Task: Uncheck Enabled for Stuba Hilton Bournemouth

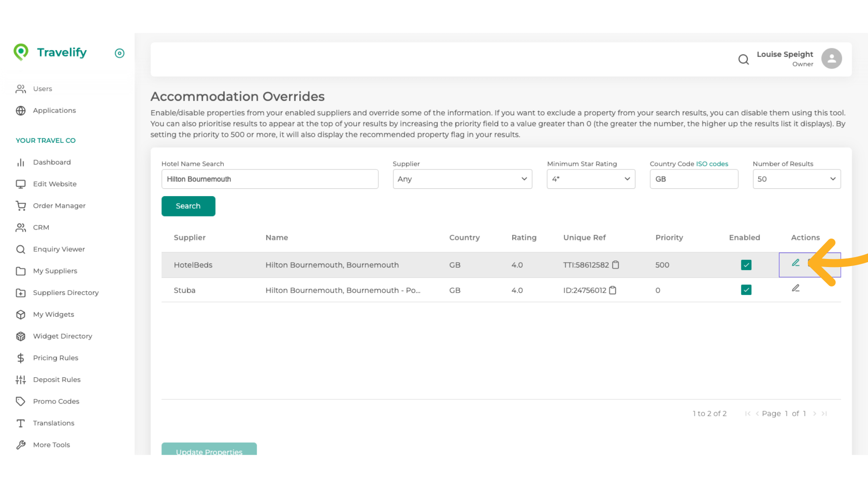Action: [746, 290]
